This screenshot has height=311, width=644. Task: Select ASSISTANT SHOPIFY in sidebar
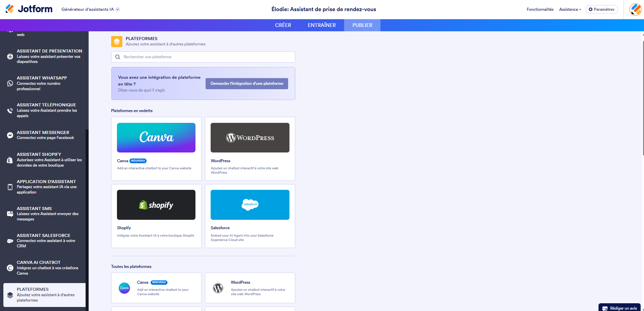click(x=44, y=160)
